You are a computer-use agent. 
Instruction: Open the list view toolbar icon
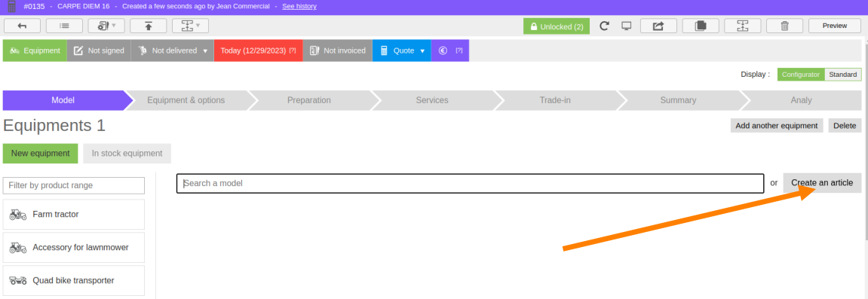coord(64,26)
